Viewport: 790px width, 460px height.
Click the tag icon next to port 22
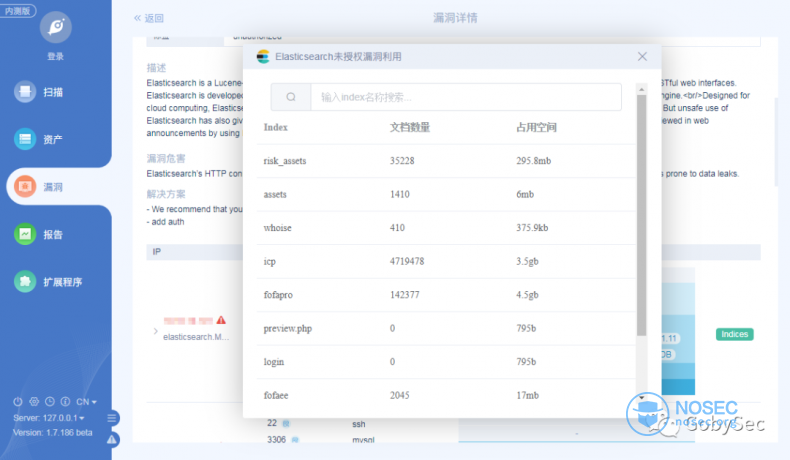[286, 423]
